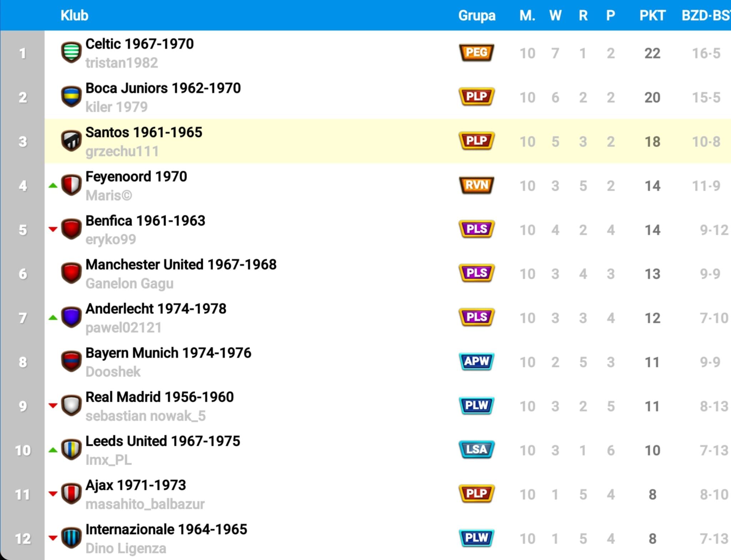Click the Klub column header
The width and height of the screenshot is (731, 560).
[x=74, y=15]
